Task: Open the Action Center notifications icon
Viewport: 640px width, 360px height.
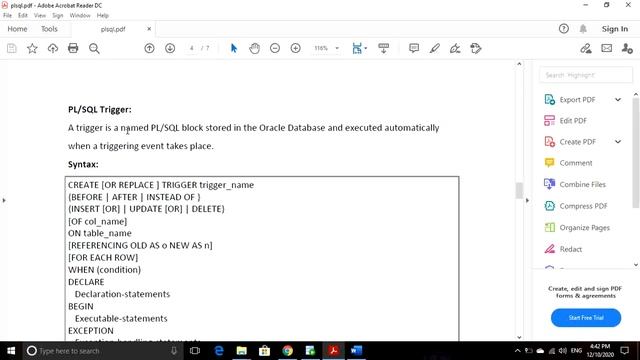Action: (624, 351)
